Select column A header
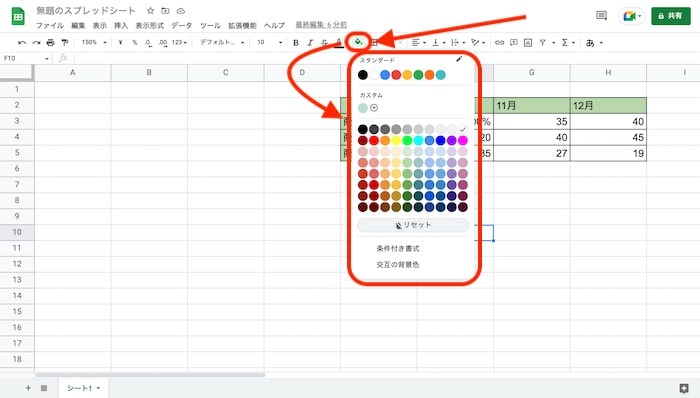The image size is (700, 398). (73, 73)
